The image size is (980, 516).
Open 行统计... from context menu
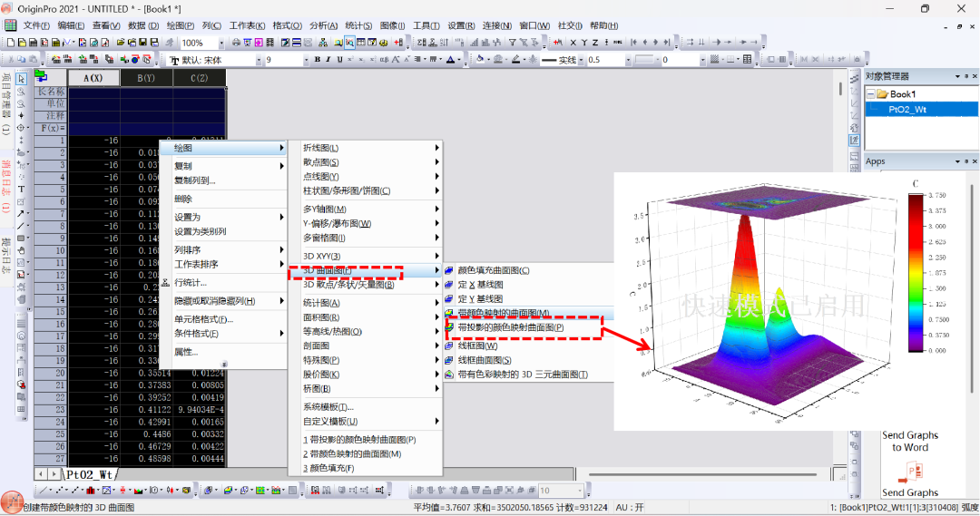[x=223, y=282]
